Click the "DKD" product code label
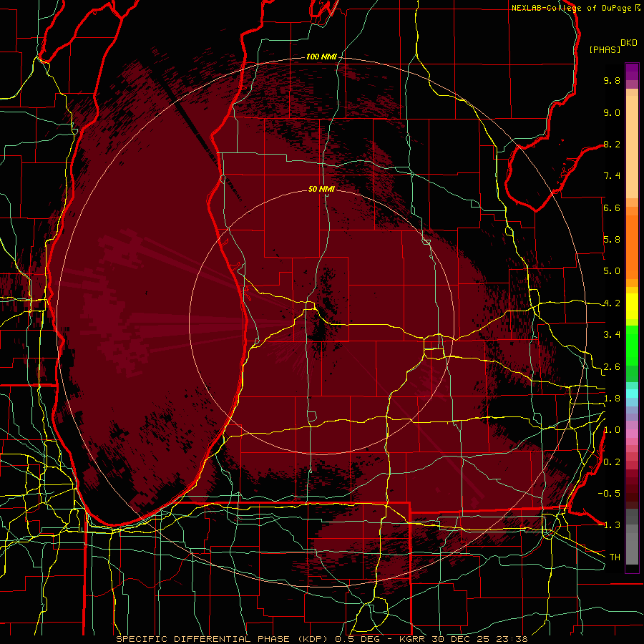644x644 pixels. click(x=629, y=43)
